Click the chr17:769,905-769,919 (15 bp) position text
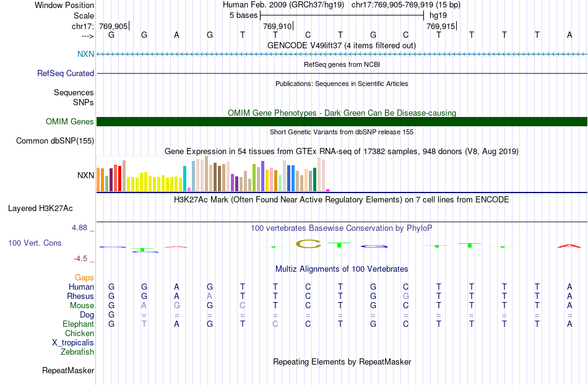 point(406,5)
